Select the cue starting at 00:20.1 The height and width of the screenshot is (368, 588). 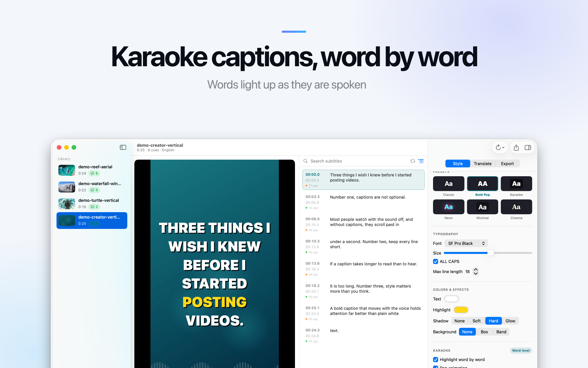pyautogui.click(x=363, y=313)
